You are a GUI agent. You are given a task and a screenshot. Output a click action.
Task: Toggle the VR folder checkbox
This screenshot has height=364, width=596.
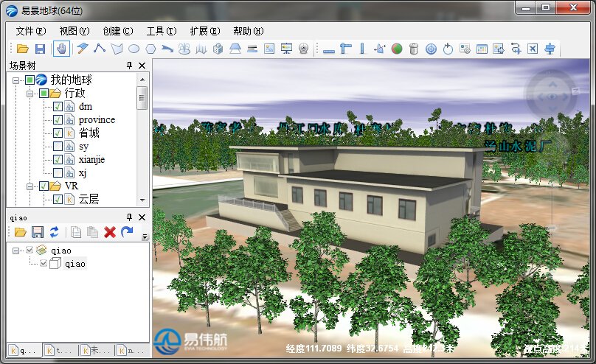coord(44,186)
